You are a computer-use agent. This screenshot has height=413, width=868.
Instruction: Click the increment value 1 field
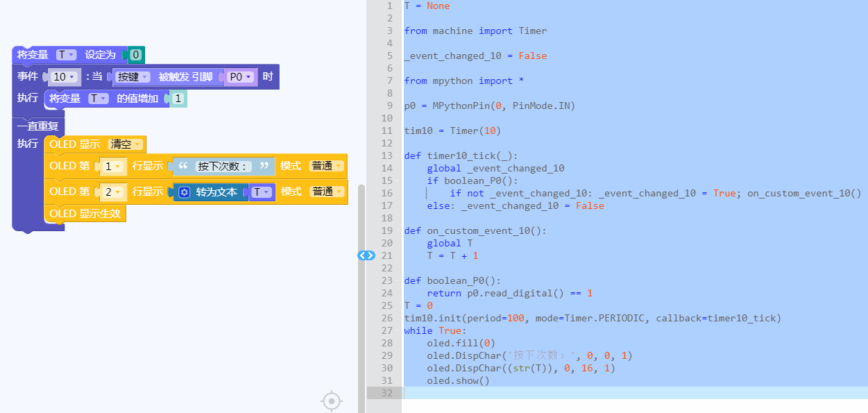tap(178, 99)
